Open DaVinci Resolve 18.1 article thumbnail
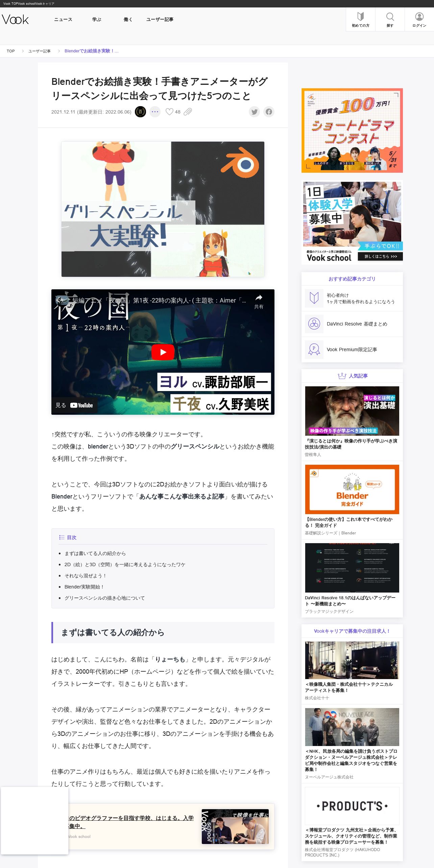The image size is (434, 868). pyautogui.click(x=352, y=568)
